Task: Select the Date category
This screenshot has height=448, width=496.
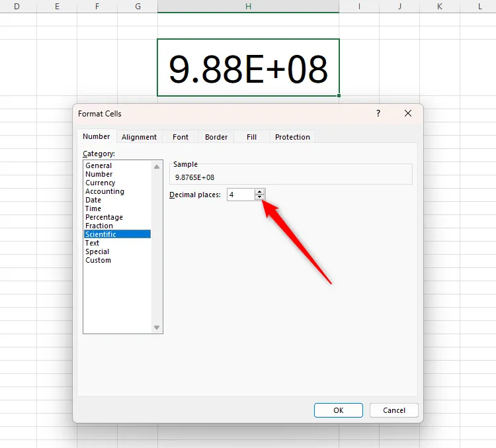Action: pos(117,200)
